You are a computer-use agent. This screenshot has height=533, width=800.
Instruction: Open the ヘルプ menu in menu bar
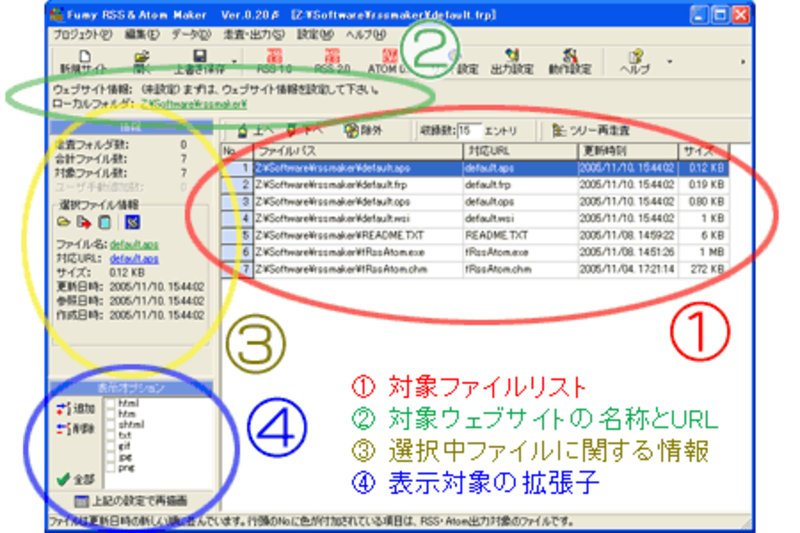pyautogui.click(x=365, y=35)
